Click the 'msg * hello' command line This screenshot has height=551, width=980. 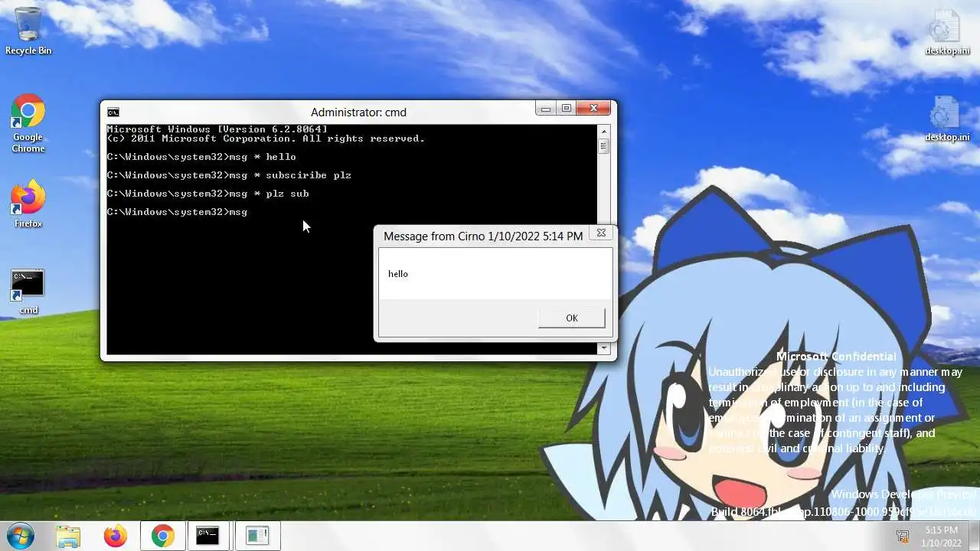201,157
